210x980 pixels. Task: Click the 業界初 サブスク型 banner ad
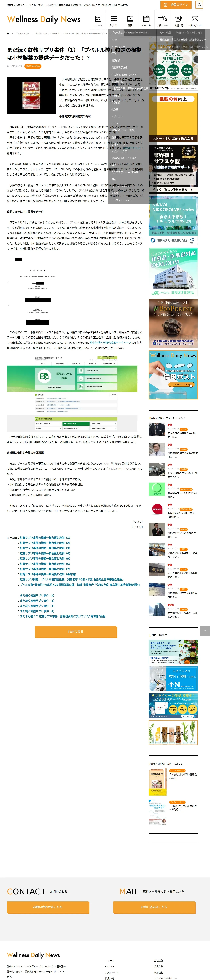pos(173,169)
